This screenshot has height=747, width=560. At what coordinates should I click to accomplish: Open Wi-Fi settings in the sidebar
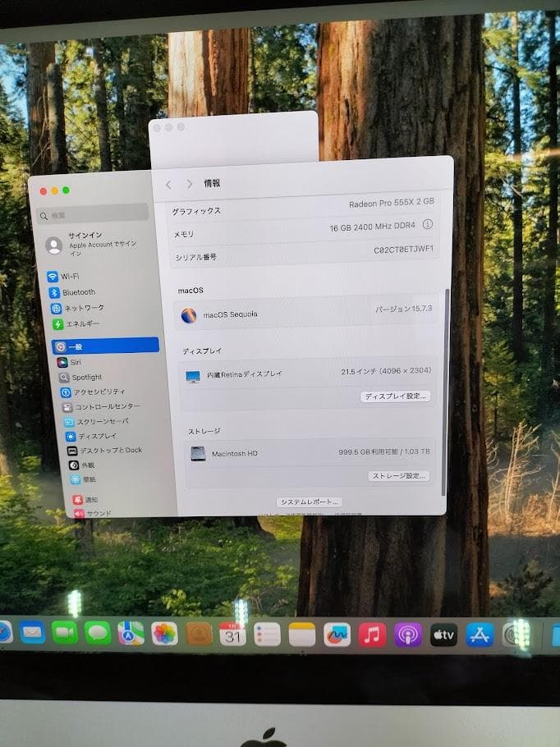click(63, 277)
